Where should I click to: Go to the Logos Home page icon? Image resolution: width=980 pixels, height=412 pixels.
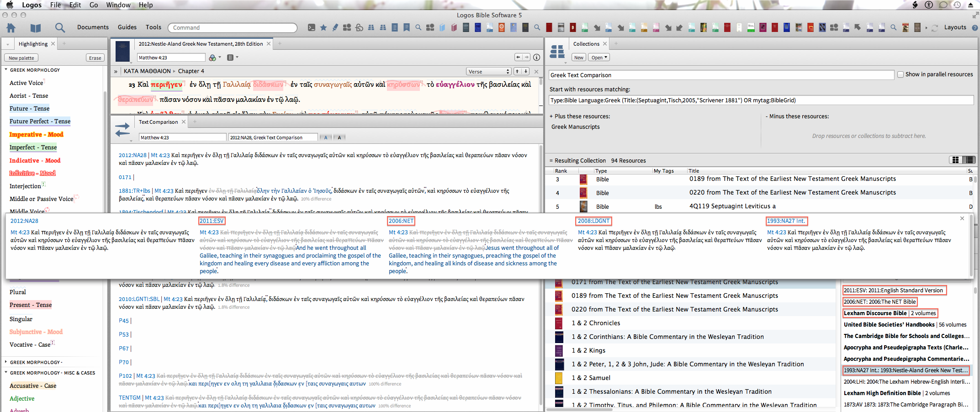coord(11,27)
